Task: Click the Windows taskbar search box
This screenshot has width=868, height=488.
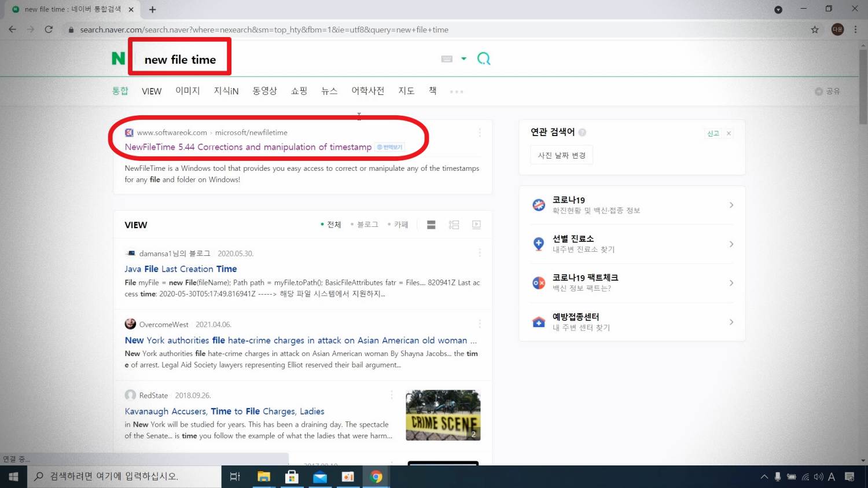Action: (124, 476)
